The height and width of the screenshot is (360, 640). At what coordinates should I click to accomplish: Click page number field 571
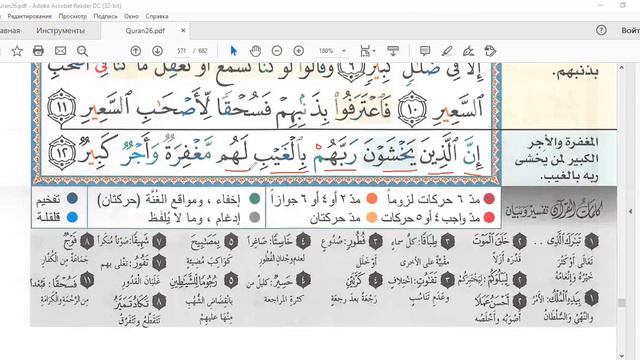point(182,51)
